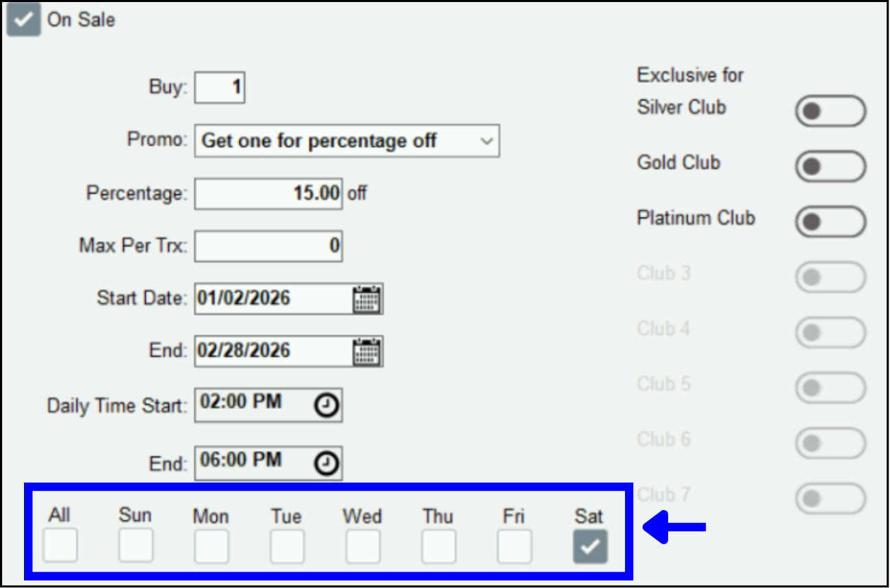Click the 'Gold Club' label
Image resolution: width=890 pixels, height=588 pixels.
pyautogui.click(x=678, y=163)
